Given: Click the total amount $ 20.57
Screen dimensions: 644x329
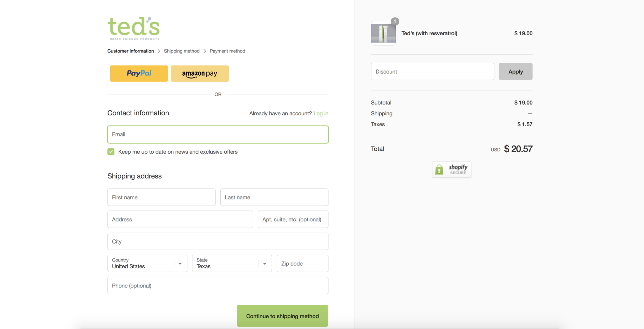Looking at the screenshot, I should pos(518,149).
